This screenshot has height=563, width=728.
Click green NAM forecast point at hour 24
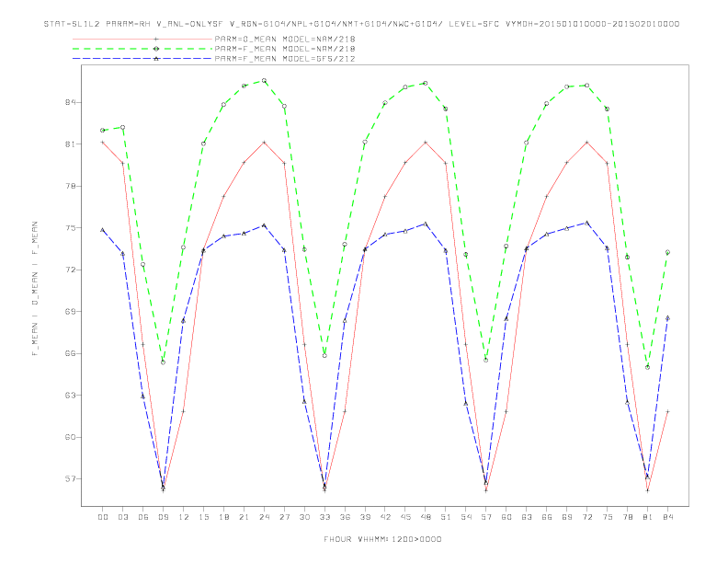click(264, 81)
